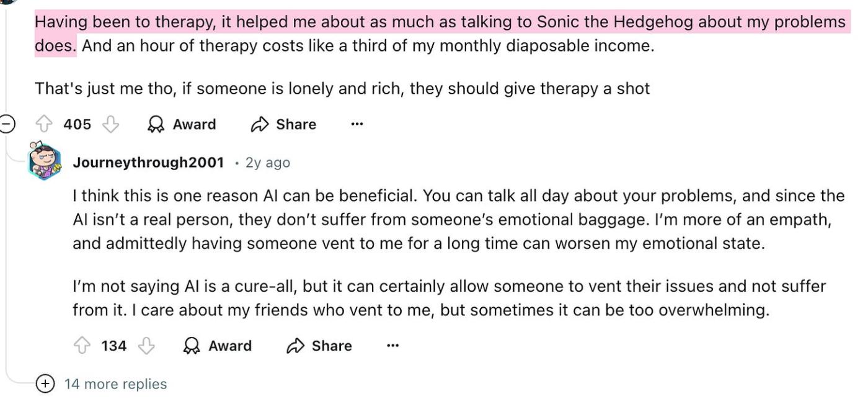Open the "14 more replies" link
This screenshot has height=399, width=868.
[115, 384]
